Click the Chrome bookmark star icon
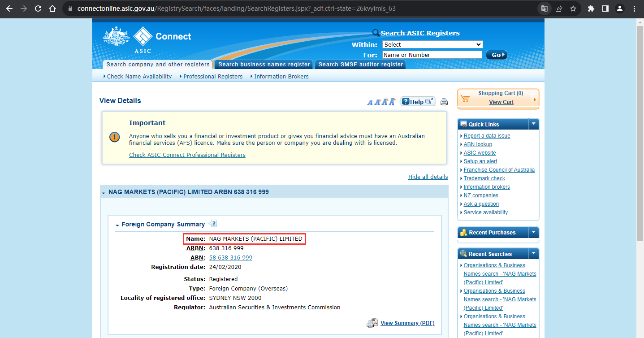The height and width of the screenshot is (338, 644). (573, 9)
